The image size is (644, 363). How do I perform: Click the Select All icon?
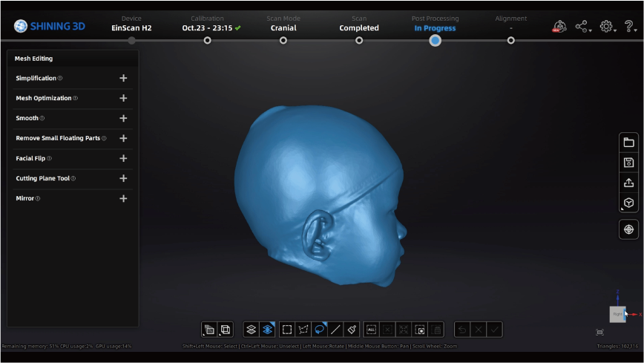coord(371,330)
